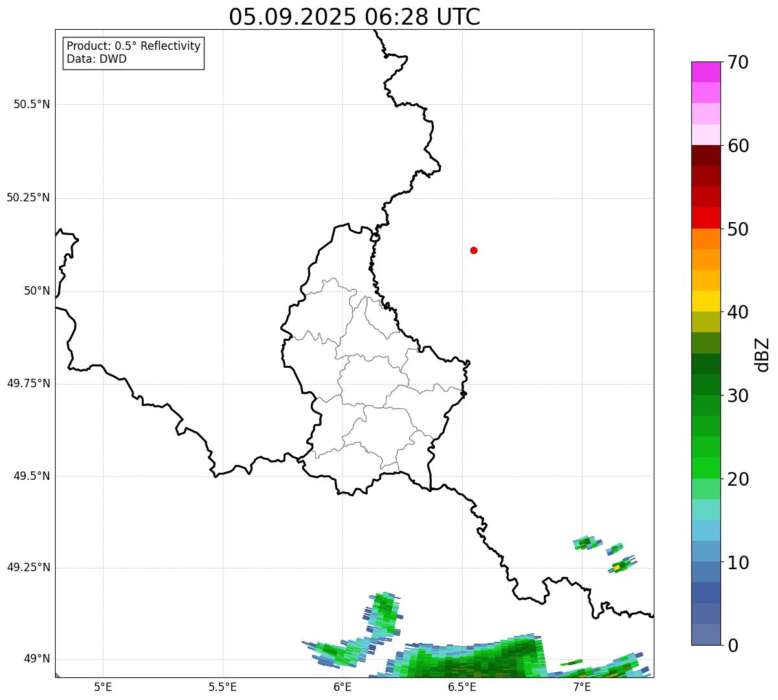This screenshot has width=778, height=700.
Task: Click the colorbar 40 tick label
Action: [738, 312]
